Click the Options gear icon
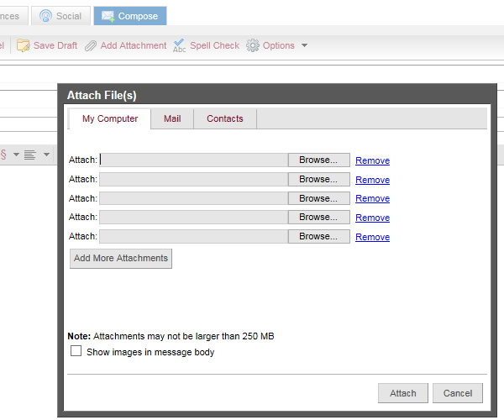Viewport: 504px width, 420px height. coord(253,45)
